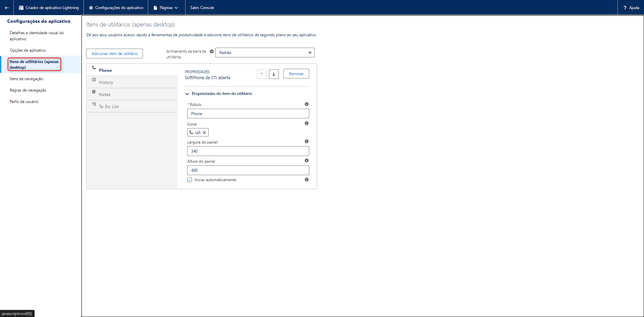Viewport: 644px width, 317px height.
Task: Select the Notes utility item
Action: pyautogui.click(x=132, y=94)
